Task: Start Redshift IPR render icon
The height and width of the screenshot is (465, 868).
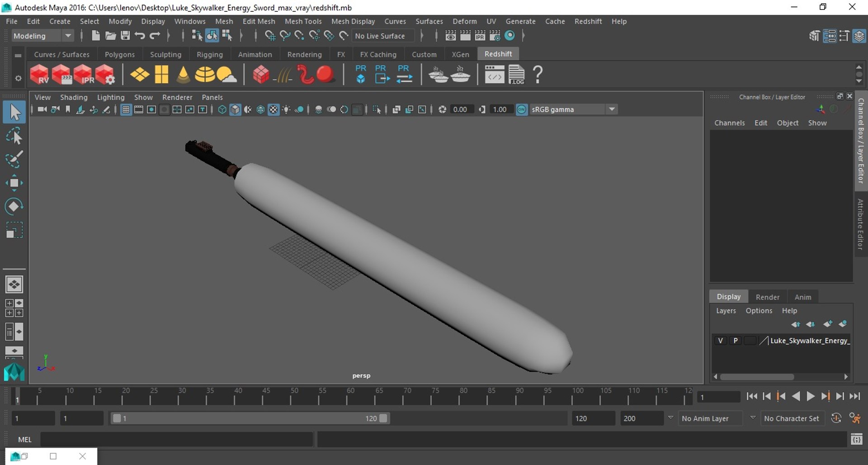Action: pos(83,75)
